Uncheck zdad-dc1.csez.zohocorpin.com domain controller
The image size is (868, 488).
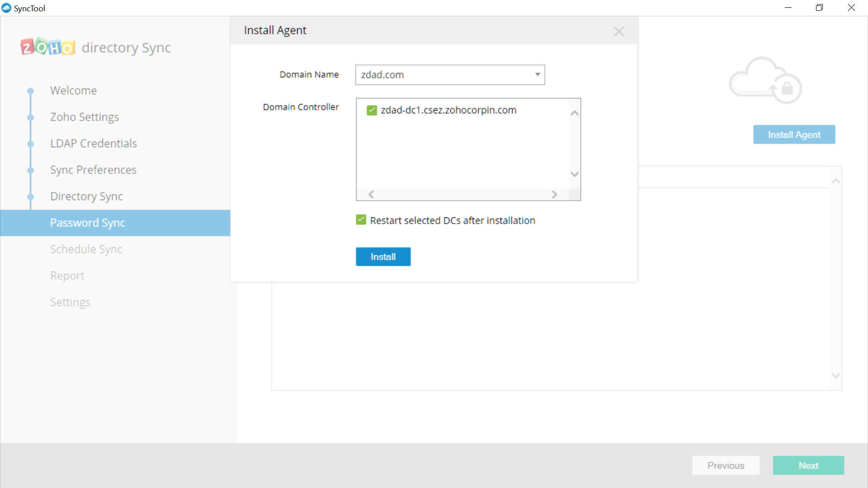click(x=372, y=110)
